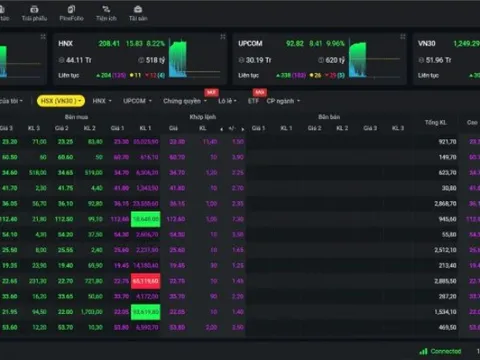The image size is (480, 360).
Task: Click the Bên bán header group
Action: [x=329, y=117]
